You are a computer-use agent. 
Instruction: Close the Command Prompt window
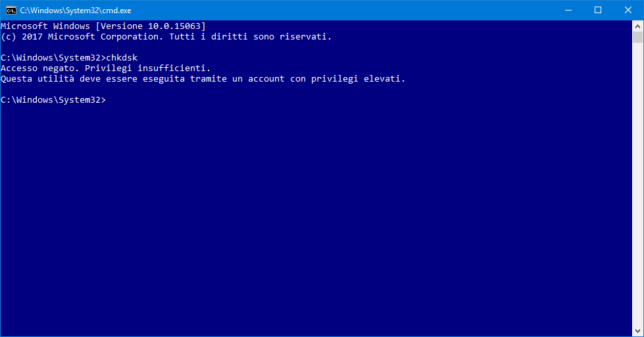point(628,10)
